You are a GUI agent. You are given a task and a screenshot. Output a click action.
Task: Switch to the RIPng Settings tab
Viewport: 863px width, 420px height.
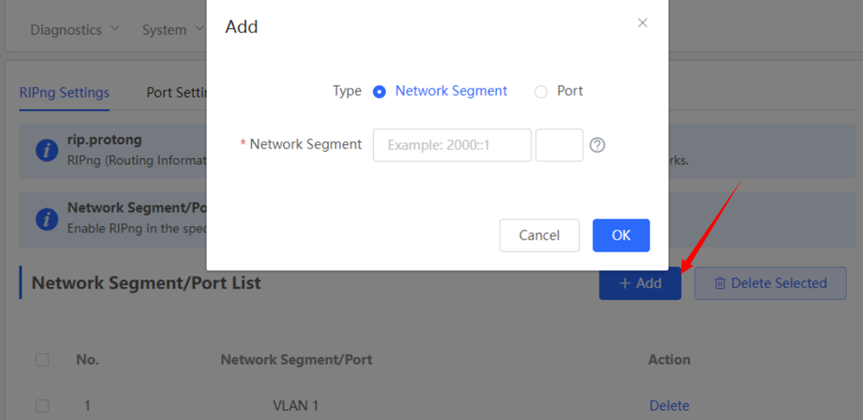[64, 93]
